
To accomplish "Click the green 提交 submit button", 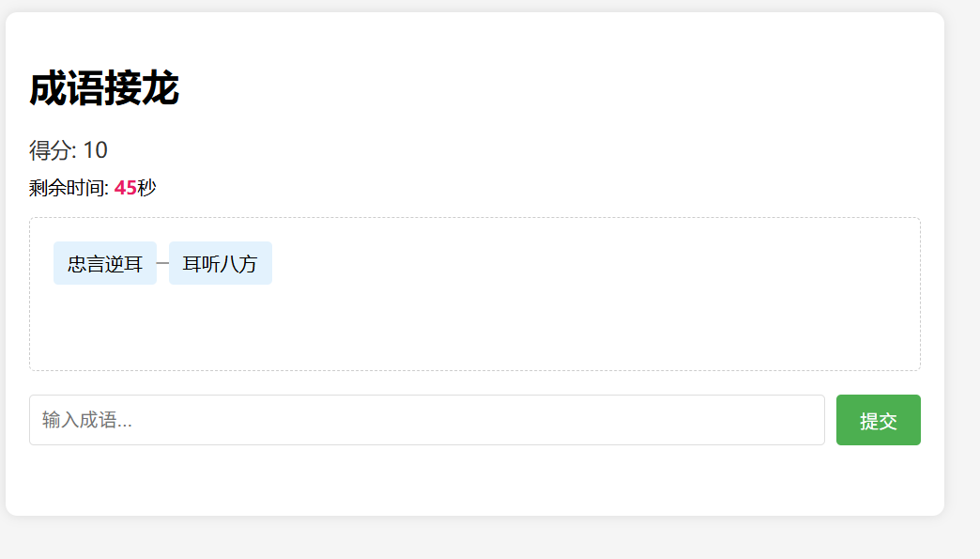I will (878, 419).
